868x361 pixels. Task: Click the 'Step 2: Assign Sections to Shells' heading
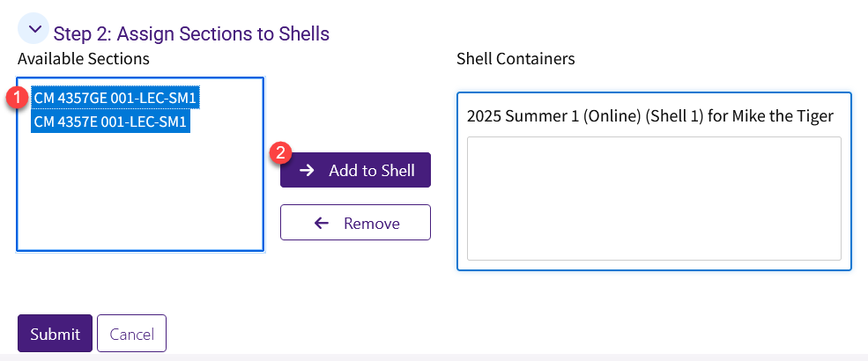click(191, 33)
